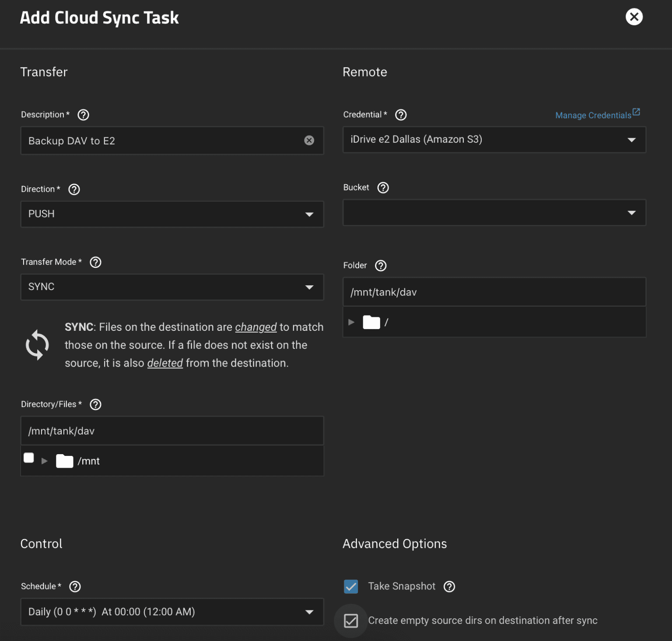This screenshot has width=672, height=641.
Task: Expand the /mnt folder tree node
Action: click(44, 461)
